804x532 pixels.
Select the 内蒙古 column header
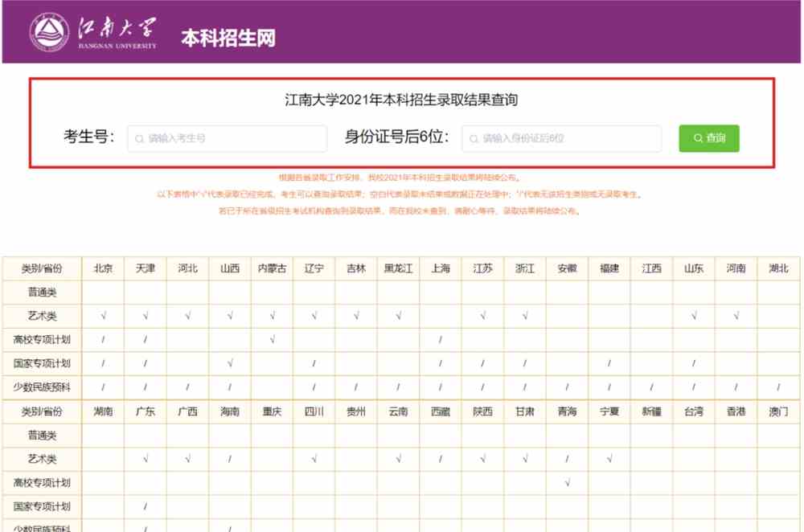pyautogui.click(x=273, y=268)
